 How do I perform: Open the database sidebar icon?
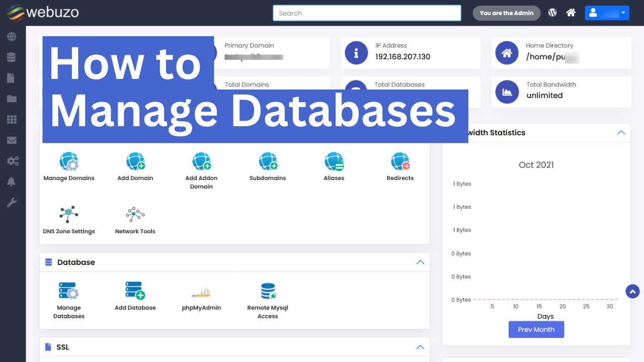pyautogui.click(x=12, y=57)
